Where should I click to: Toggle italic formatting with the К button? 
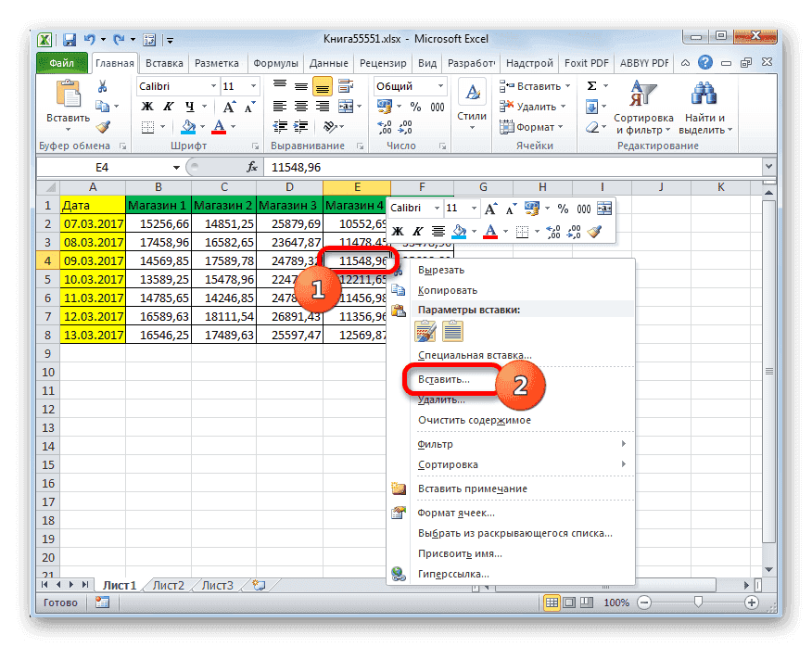[x=168, y=106]
